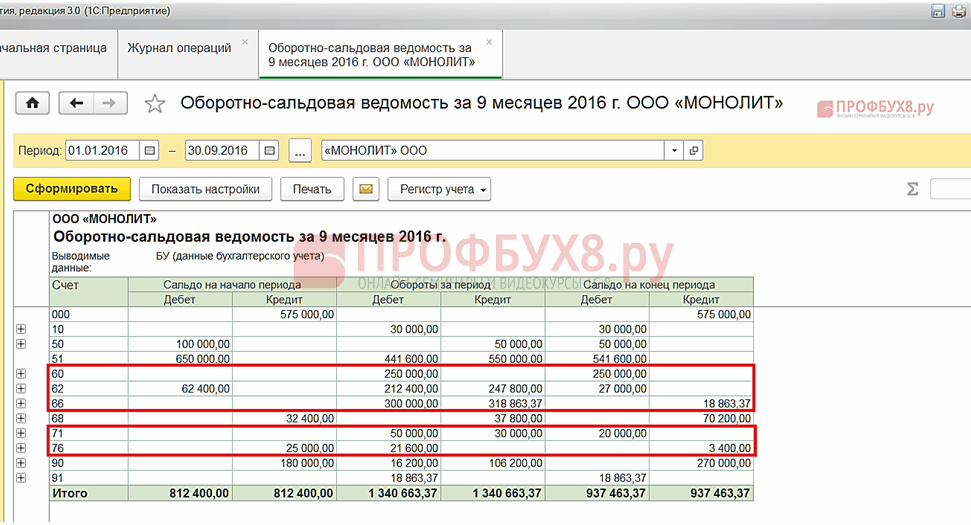The width and height of the screenshot is (971, 525).
Task: Open calendar picker for start date
Action: click(x=149, y=150)
